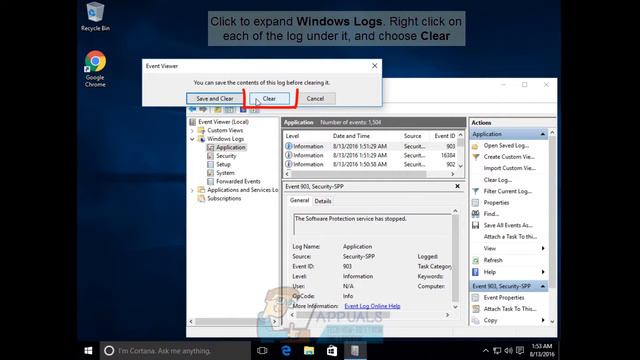
Task: Select the Subscriptions node
Action: (224, 198)
